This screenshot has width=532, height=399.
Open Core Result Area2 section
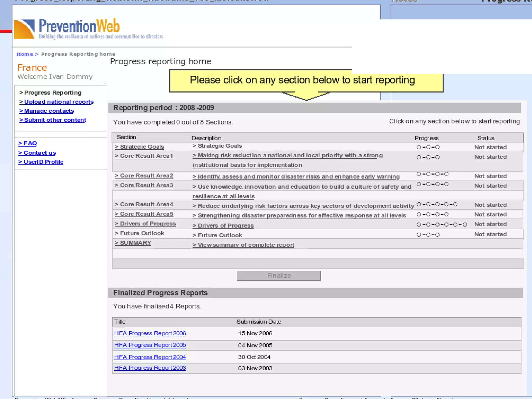[144, 176]
